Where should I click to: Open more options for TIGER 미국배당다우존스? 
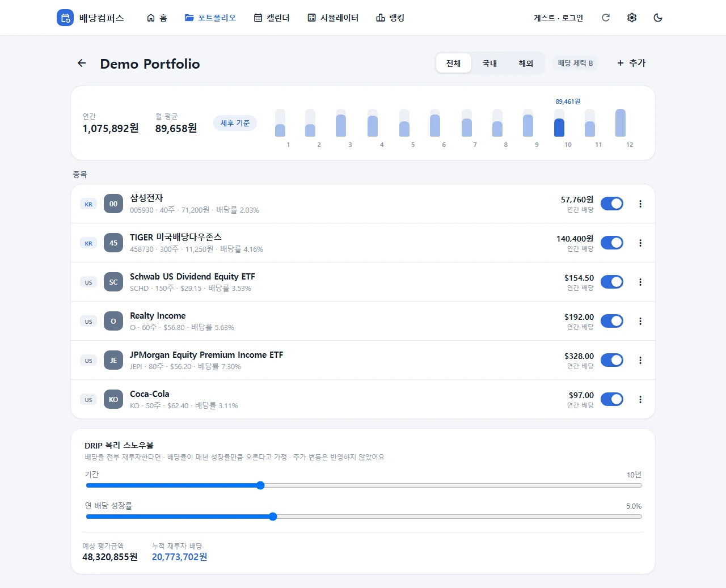[x=640, y=243]
